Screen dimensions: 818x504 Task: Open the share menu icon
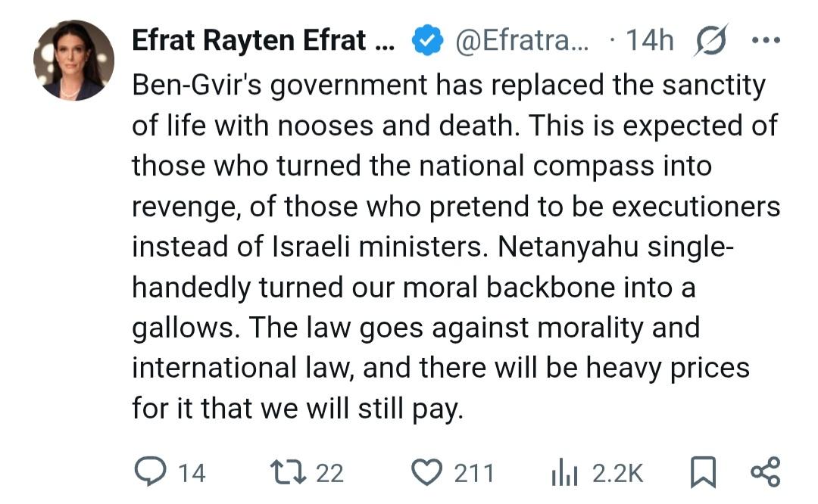(765, 473)
